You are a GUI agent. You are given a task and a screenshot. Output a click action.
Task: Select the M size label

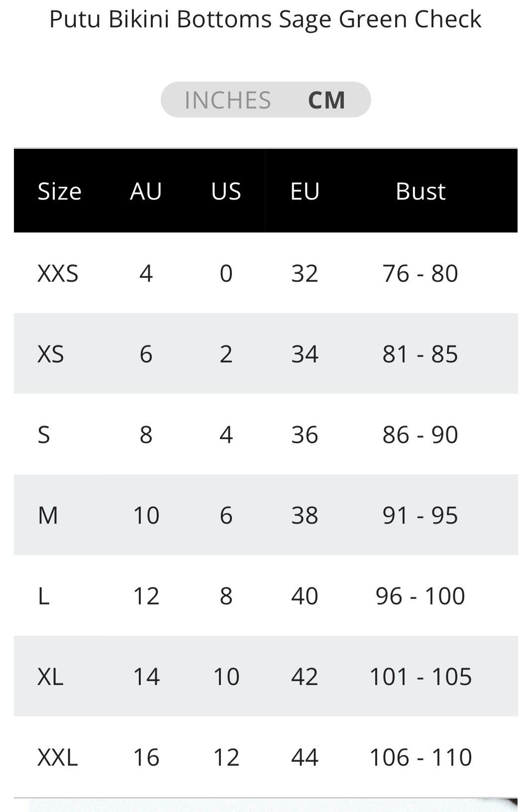(48, 515)
